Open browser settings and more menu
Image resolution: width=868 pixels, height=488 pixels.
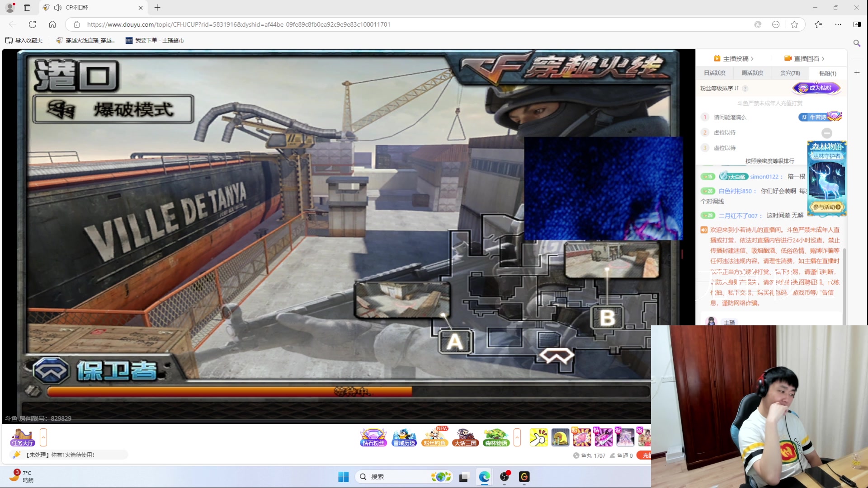click(838, 24)
